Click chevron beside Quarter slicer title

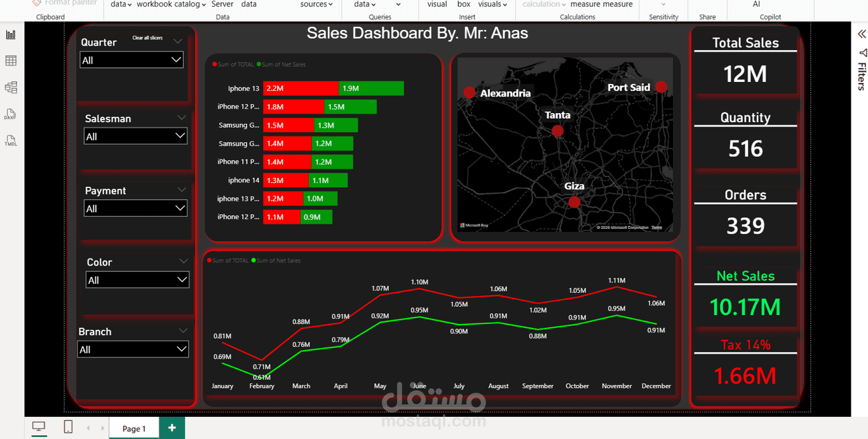coord(178,41)
